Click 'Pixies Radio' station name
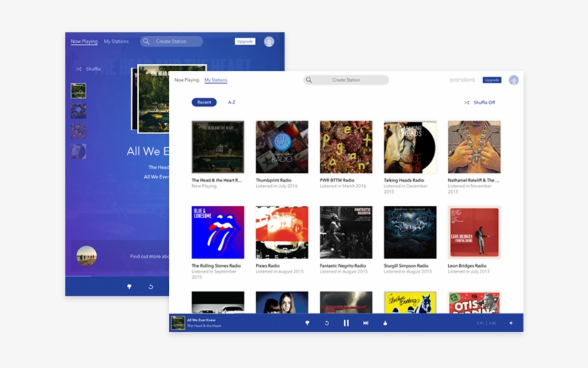The image size is (588, 368). pyautogui.click(x=267, y=265)
